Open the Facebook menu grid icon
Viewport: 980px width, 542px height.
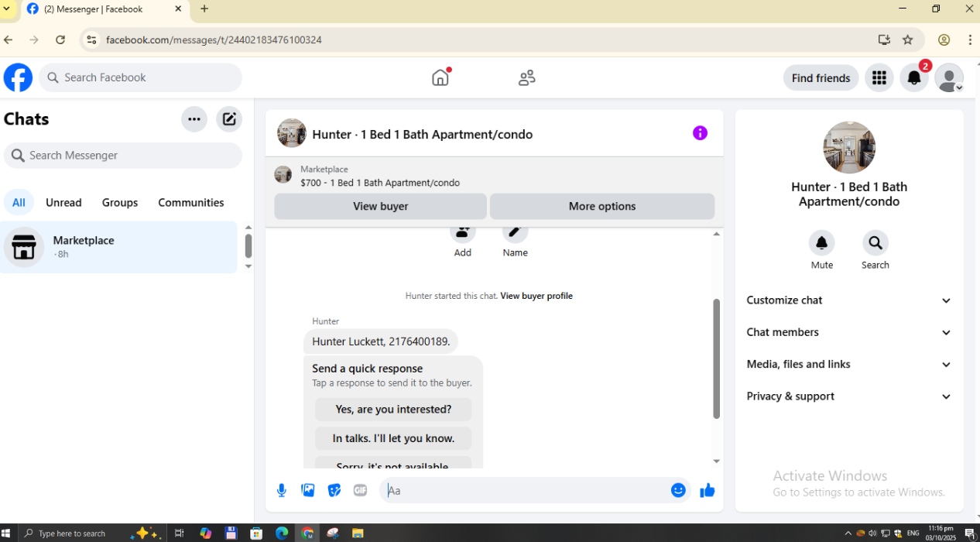pos(879,77)
